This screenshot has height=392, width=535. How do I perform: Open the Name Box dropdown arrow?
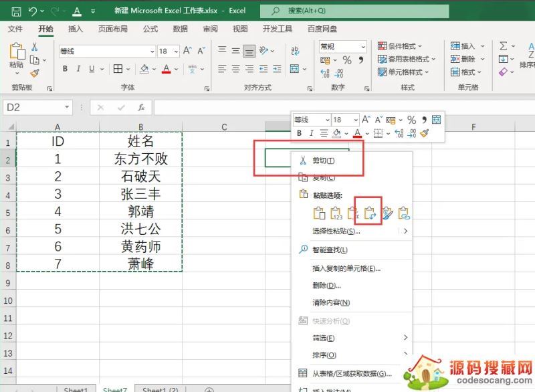tap(67, 107)
